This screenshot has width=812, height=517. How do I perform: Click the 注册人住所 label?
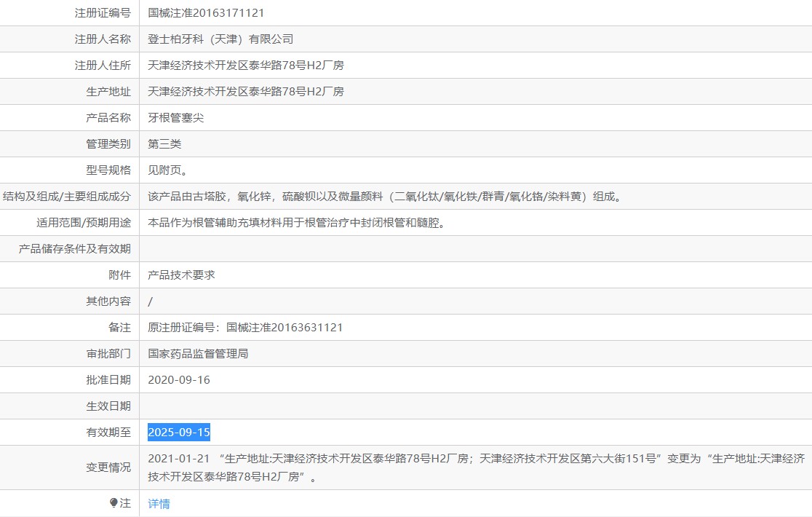(x=103, y=66)
